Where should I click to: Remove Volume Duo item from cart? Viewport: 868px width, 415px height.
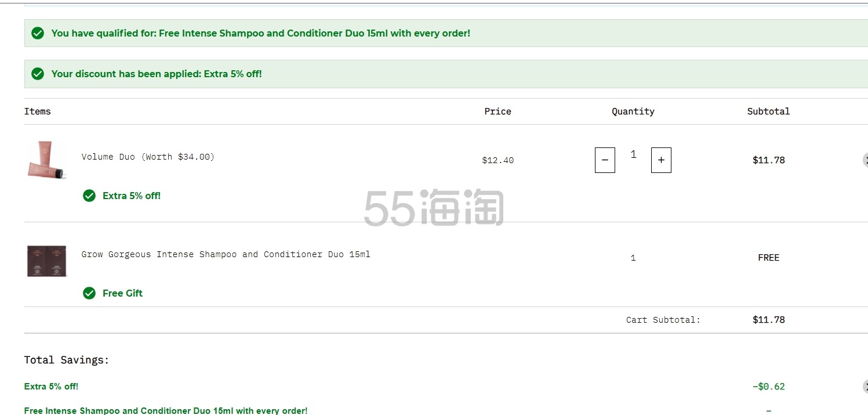tap(866, 160)
